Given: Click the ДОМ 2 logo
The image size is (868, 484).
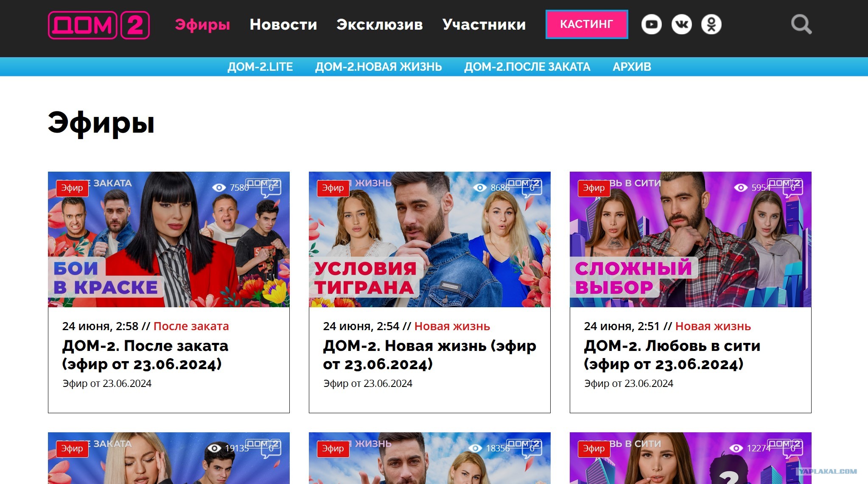Looking at the screenshot, I should (99, 25).
